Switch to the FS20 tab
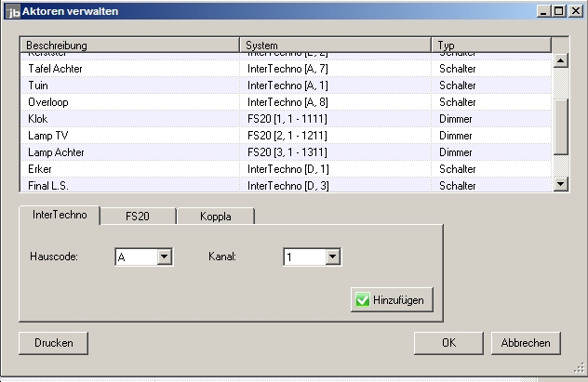This screenshot has width=588, height=382. [138, 216]
